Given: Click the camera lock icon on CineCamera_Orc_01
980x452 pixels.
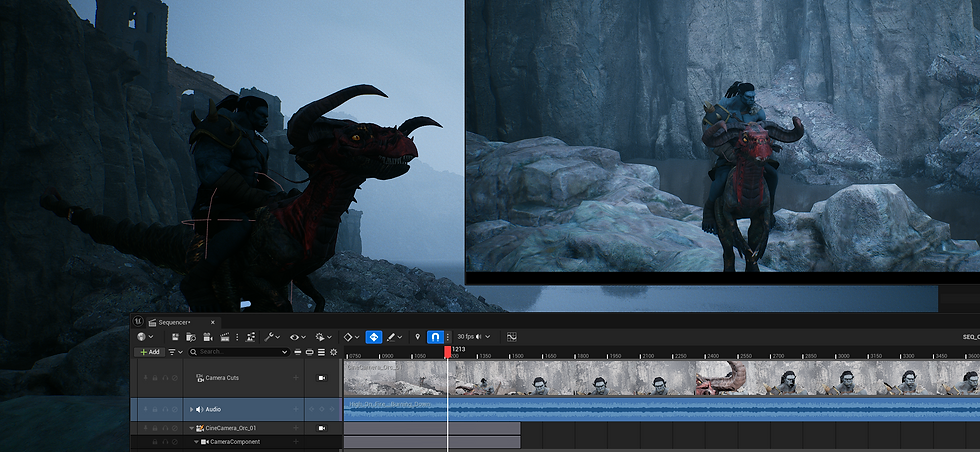Looking at the screenshot, I should (322, 428).
